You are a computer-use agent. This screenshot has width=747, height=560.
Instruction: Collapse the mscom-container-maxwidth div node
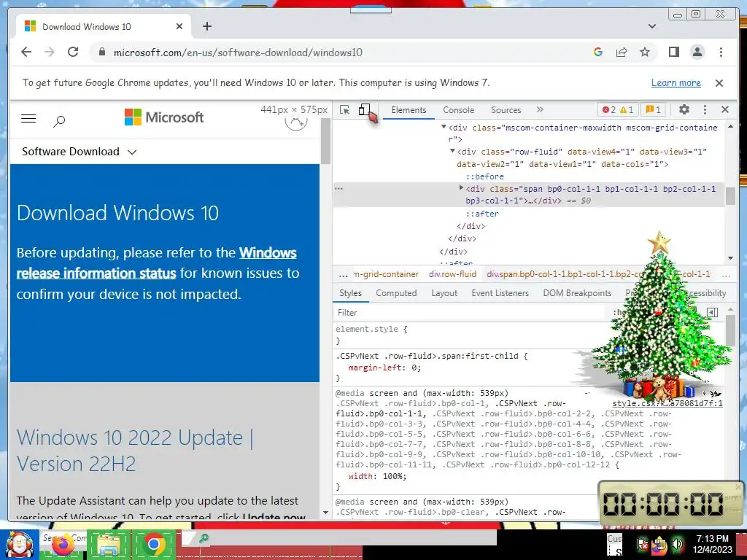(x=444, y=127)
